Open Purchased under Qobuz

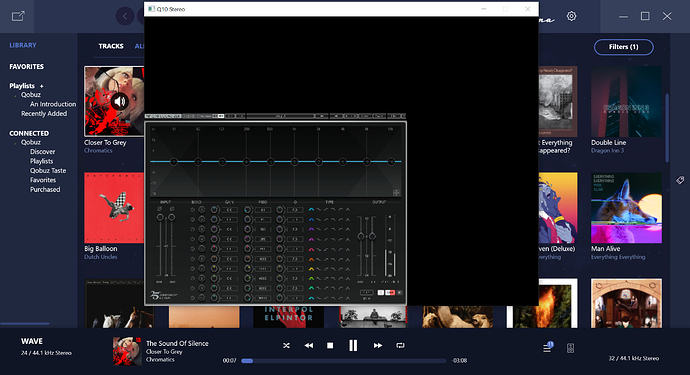(45, 189)
